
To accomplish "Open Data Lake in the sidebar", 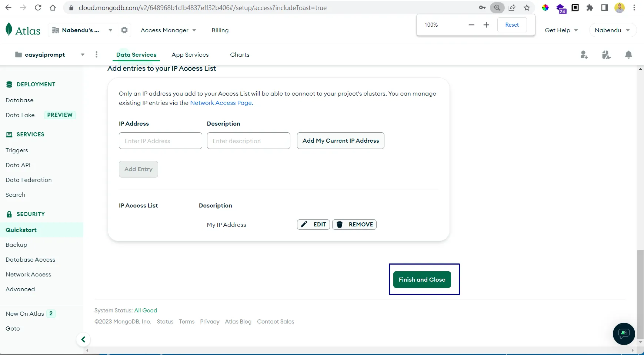I will 20,115.
